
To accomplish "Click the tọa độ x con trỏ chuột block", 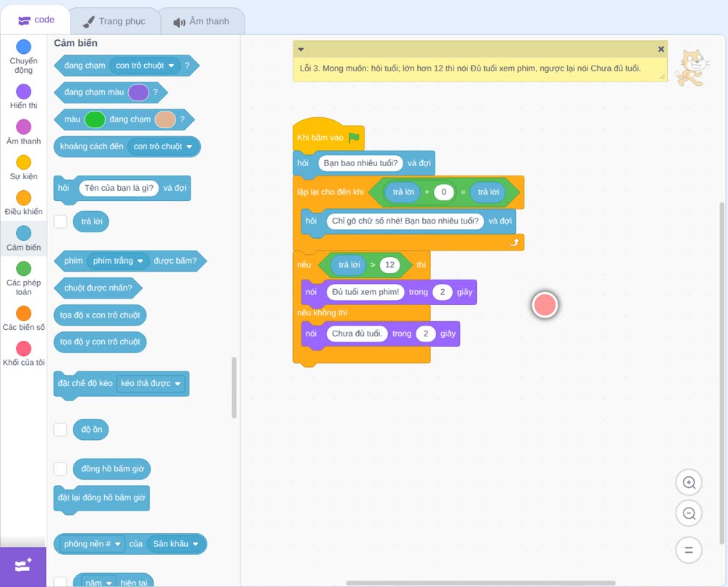I will pyautogui.click(x=100, y=315).
